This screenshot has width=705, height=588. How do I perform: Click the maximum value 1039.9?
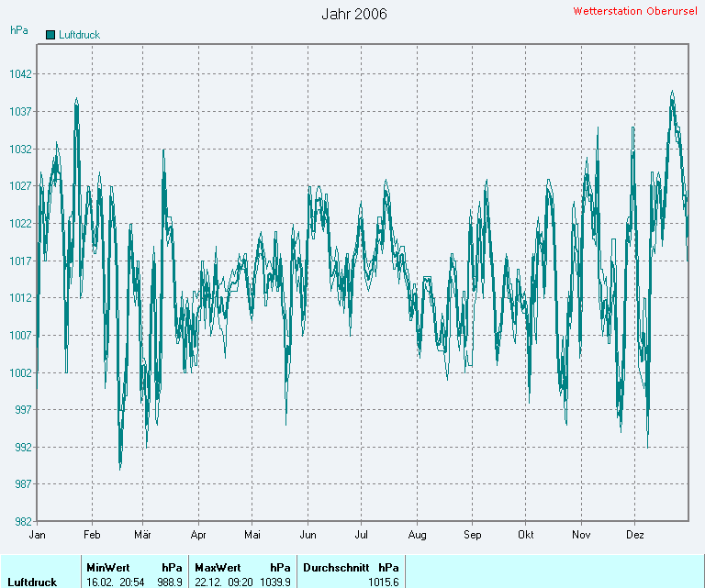[x=275, y=582]
